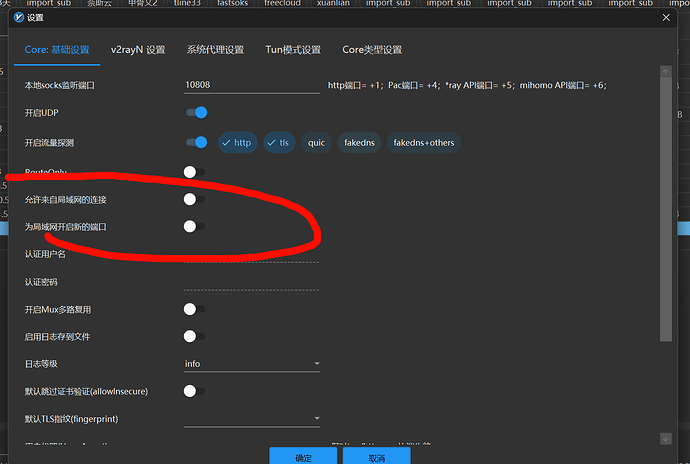Edit the 本地socks监听端口 field 10808

[x=252, y=85]
